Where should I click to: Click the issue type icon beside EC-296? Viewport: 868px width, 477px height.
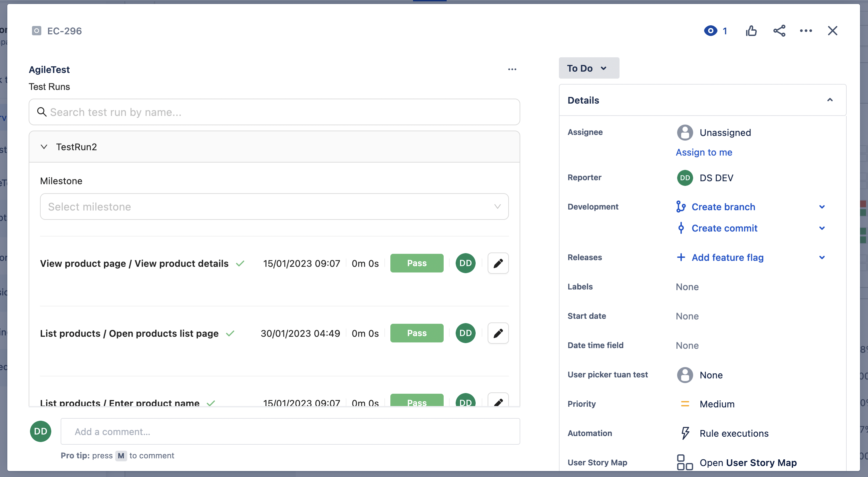36,31
